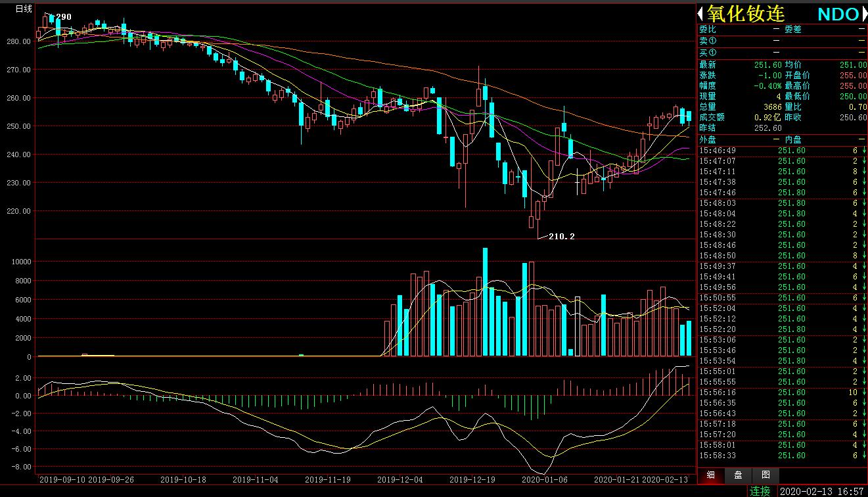Image resolution: width=868 pixels, height=497 pixels.
Task: Select the 昨结 value 252.60
Action: [767, 128]
